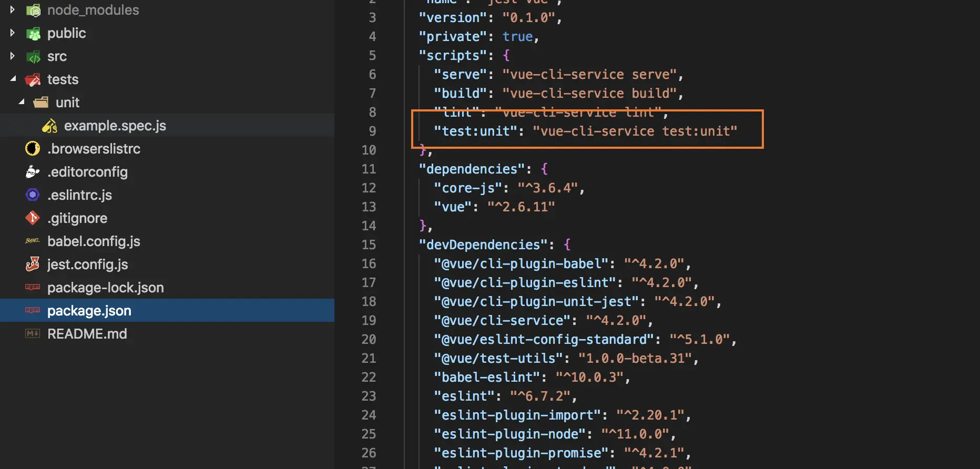Open the .editorconfig file
The image size is (980, 469).
(x=87, y=172)
